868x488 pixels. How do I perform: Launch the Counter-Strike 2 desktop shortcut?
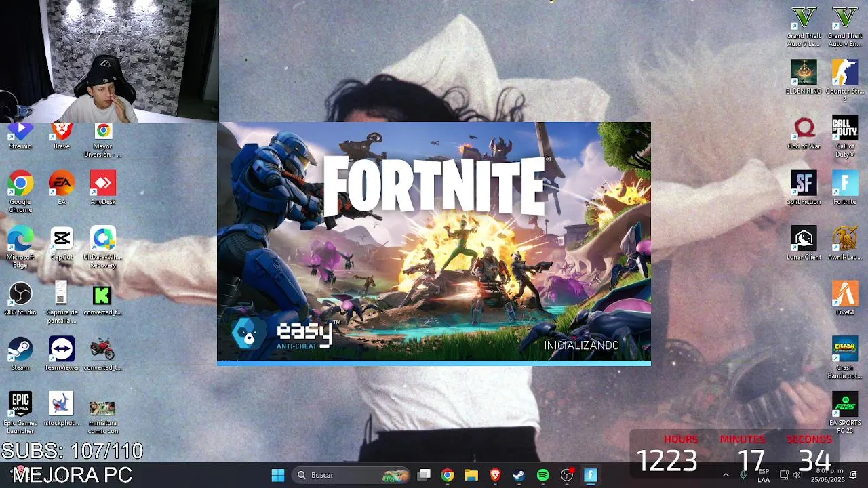pos(845,81)
